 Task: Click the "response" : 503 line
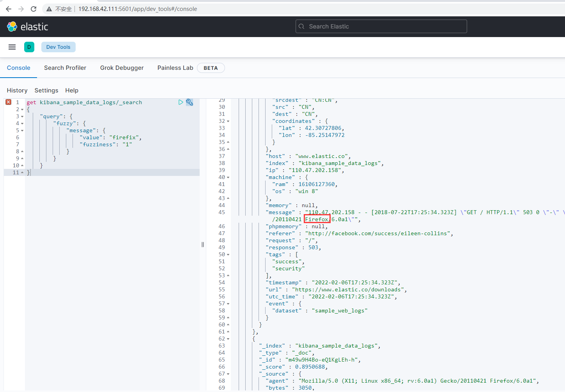tap(294, 248)
